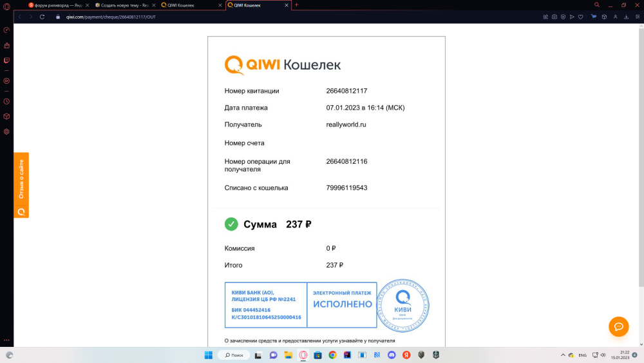Select operation number 26640812116
The image size is (644, 363).
click(346, 162)
